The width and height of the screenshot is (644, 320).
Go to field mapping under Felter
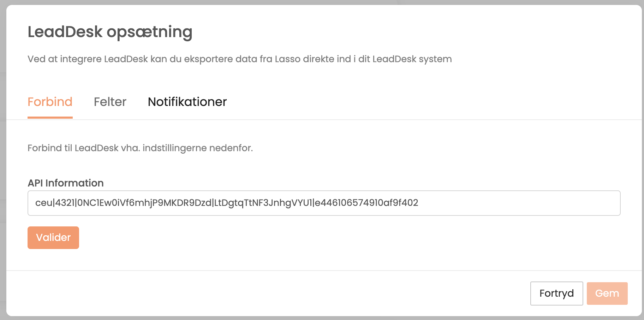pos(110,102)
